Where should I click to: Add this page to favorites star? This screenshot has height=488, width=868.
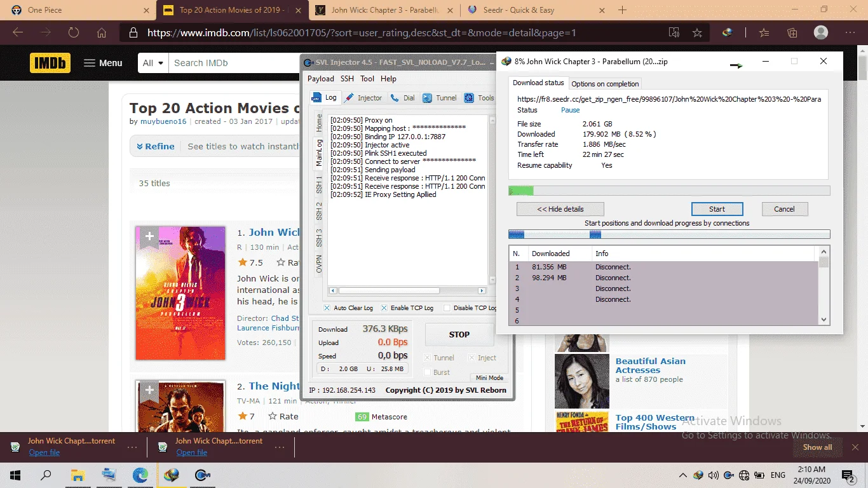tap(697, 32)
